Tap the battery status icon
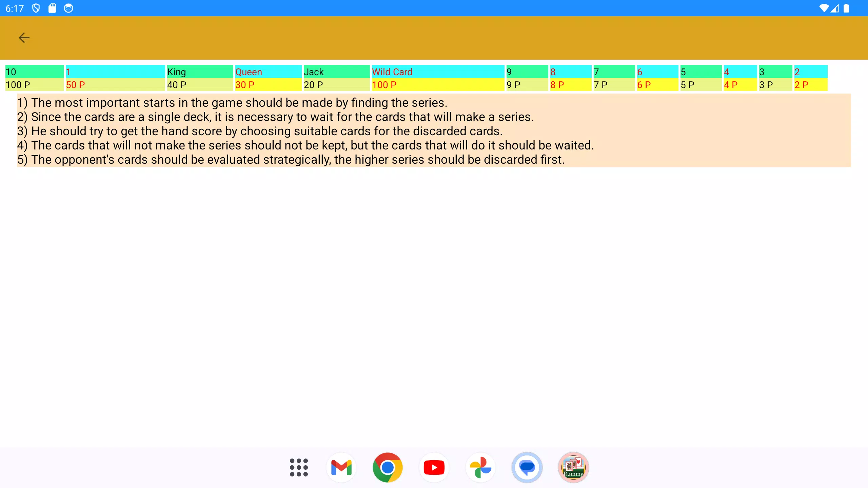The width and height of the screenshot is (868, 488). pos(846,8)
